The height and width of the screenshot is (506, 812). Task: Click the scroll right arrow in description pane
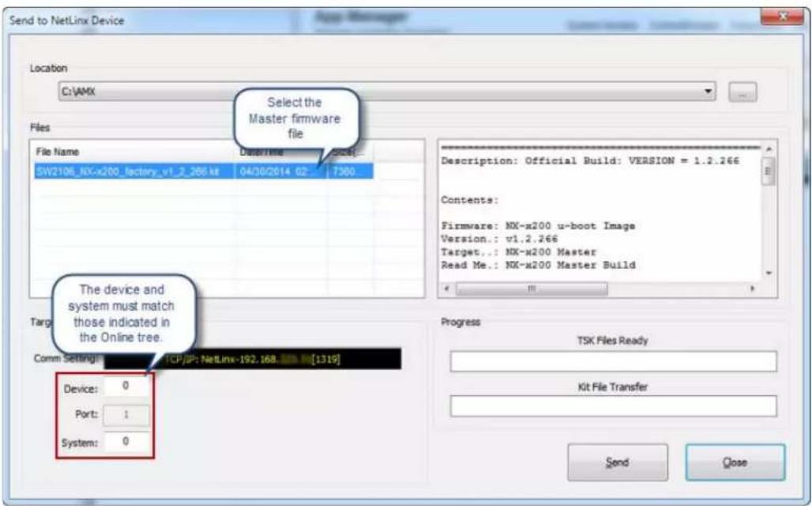pos(753,289)
